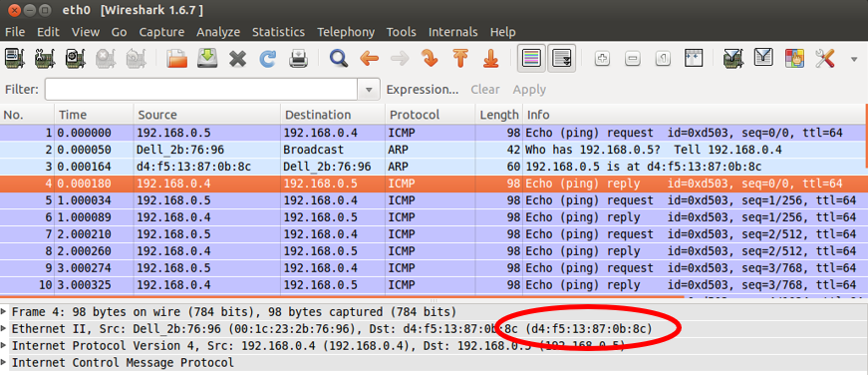Open preferences (tools icon)
The height and width of the screenshot is (375, 868).
click(824, 58)
